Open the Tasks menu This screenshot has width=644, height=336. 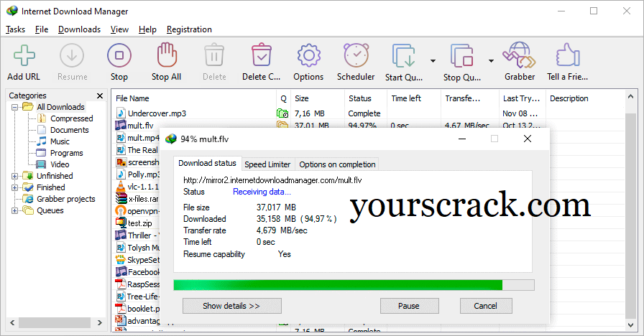(15, 29)
